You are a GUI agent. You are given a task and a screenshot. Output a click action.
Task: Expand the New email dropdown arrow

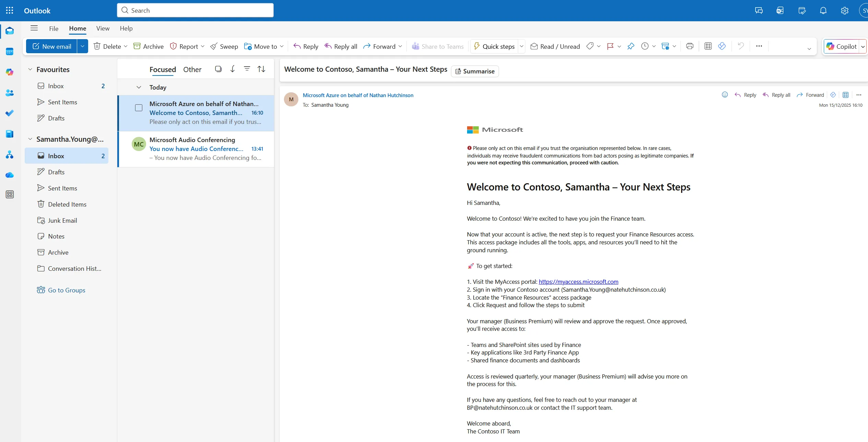coord(82,46)
